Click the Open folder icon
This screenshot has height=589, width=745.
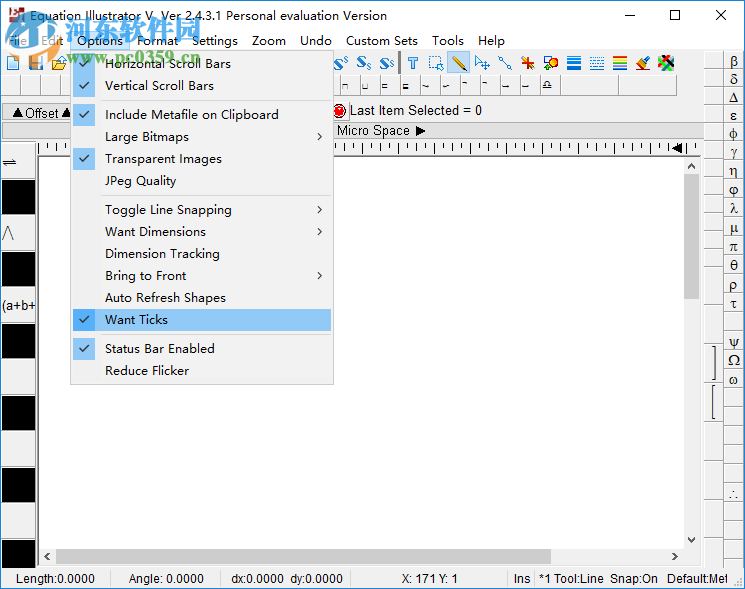[59, 63]
